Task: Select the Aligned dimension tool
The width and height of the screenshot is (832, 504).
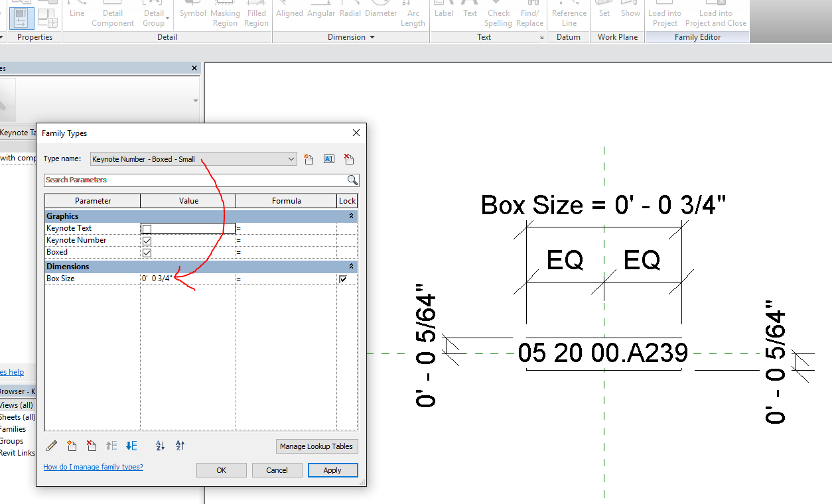Action: 289,13
